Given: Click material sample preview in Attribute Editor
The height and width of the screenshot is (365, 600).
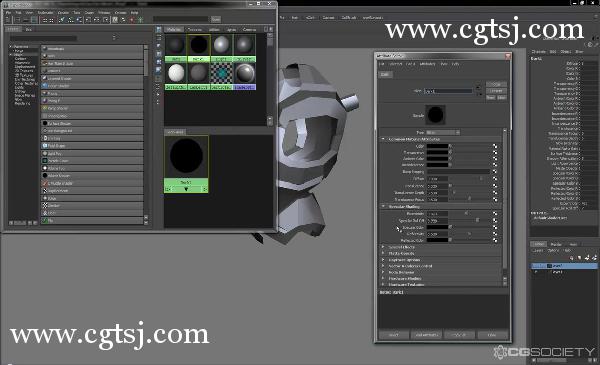Looking at the screenshot, I should click(x=435, y=115).
